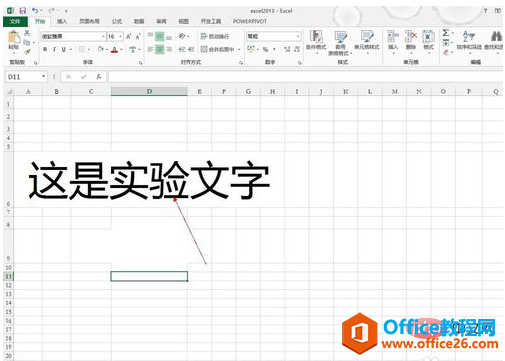The height and width of the screenshot is (361, 505).
Task: Click the Cut scissors icon
Action: [27, 33]
